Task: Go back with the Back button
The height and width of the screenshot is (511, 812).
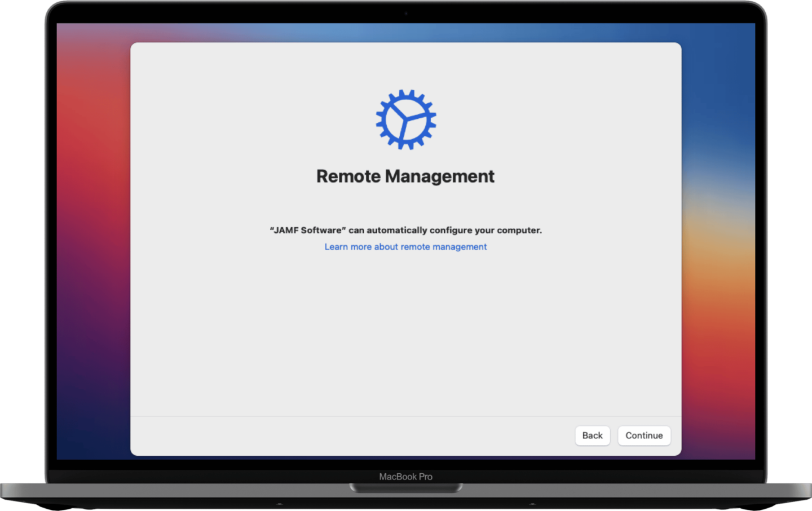Action: [x=592, y=436]
